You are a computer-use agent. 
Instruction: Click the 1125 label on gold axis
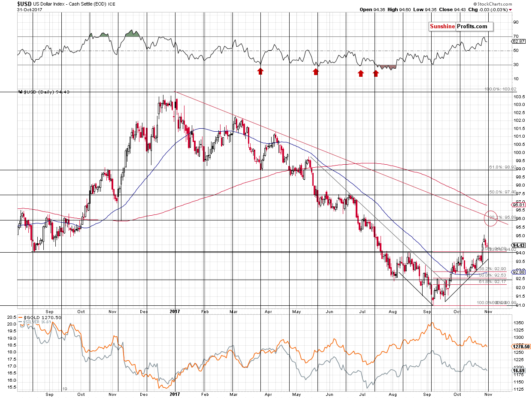tap(519, 389)
